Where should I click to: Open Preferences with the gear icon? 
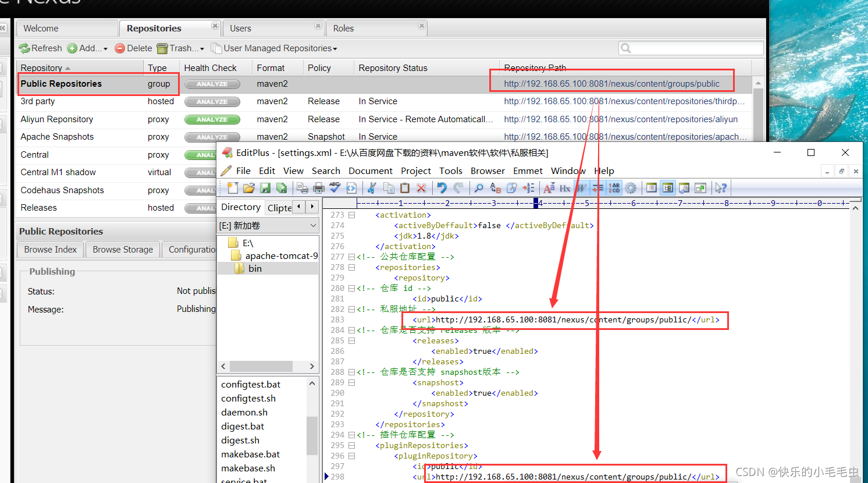(631, 188)
